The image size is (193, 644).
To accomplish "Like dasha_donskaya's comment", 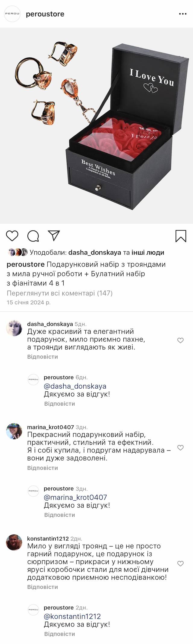I will click(180, 340).
